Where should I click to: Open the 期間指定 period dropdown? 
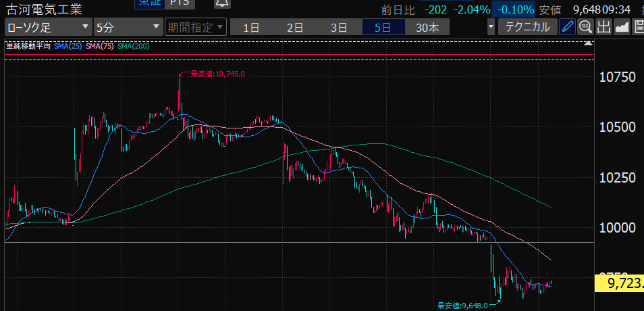[x=194, y=28]
